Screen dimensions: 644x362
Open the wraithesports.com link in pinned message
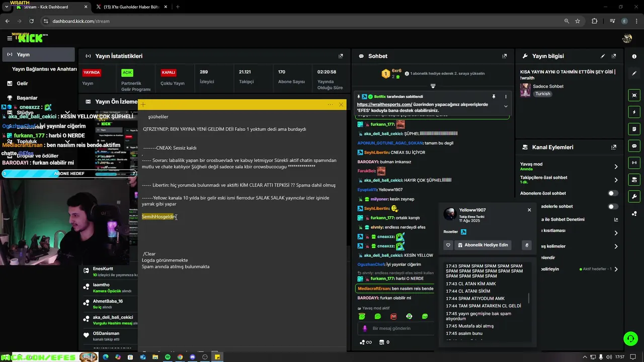point(384,104)
